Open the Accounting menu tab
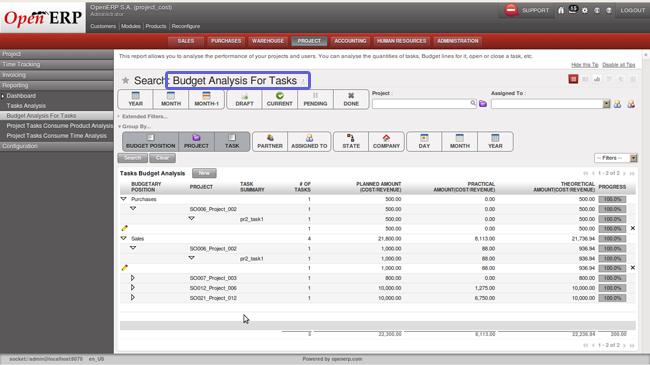The height and width of the screenshot is (365, 650). click(350, 41)
